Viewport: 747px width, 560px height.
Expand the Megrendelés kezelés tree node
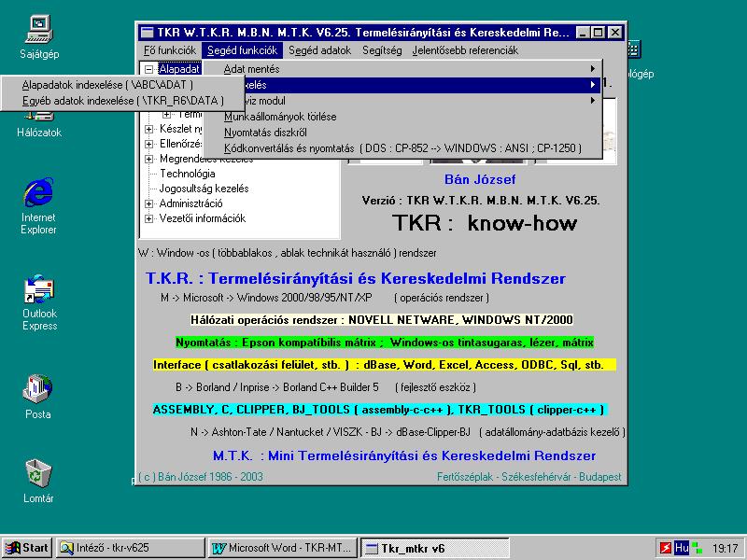pos(149,159)
